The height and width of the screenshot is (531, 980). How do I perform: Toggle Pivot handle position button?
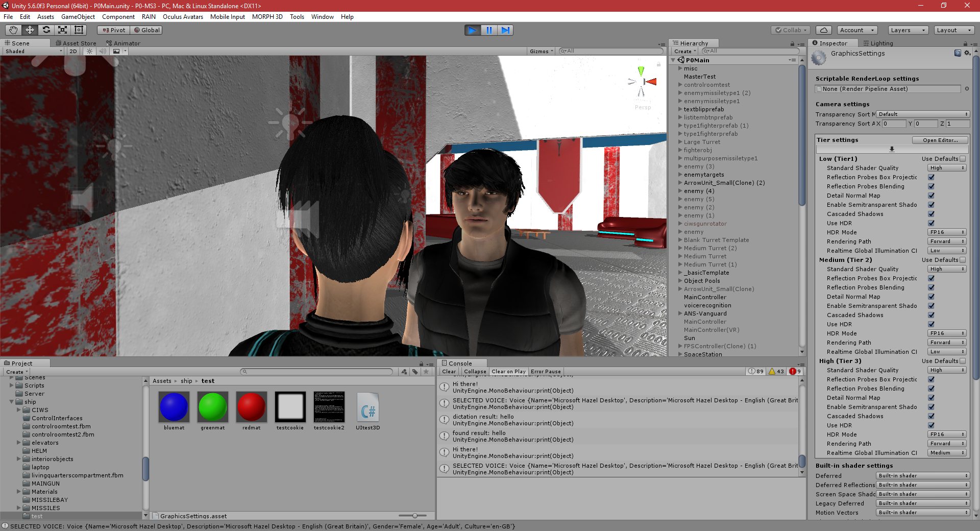114,30
